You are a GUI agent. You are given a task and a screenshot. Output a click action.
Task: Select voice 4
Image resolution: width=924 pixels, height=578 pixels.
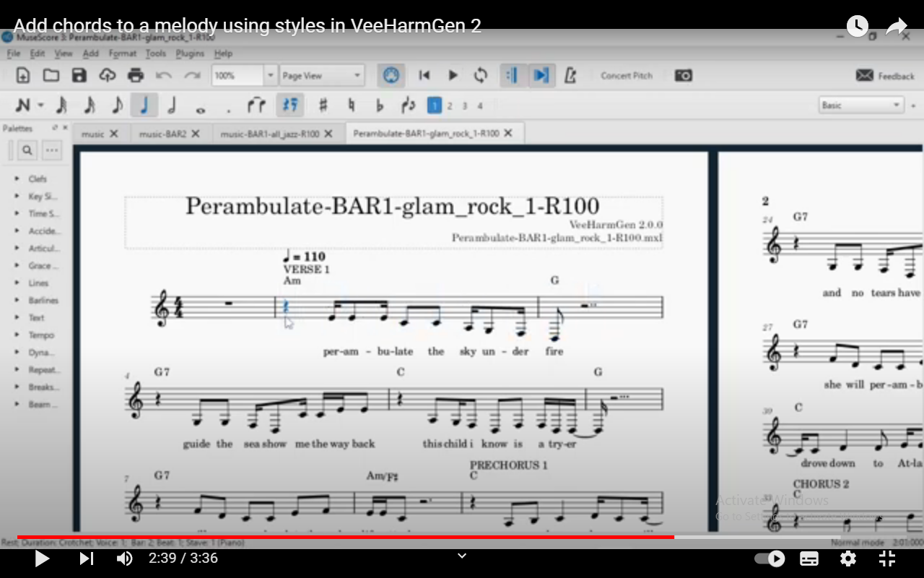(480, 105)
